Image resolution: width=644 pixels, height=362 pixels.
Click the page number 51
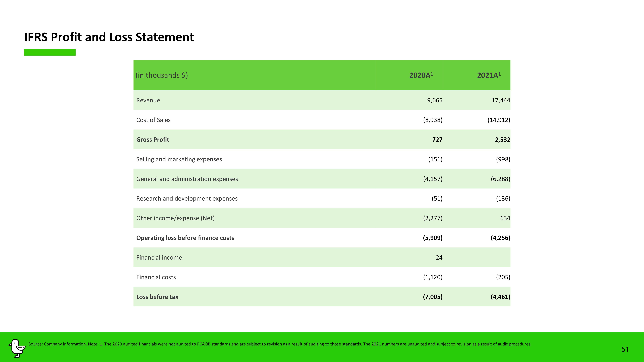coord(625,349)
